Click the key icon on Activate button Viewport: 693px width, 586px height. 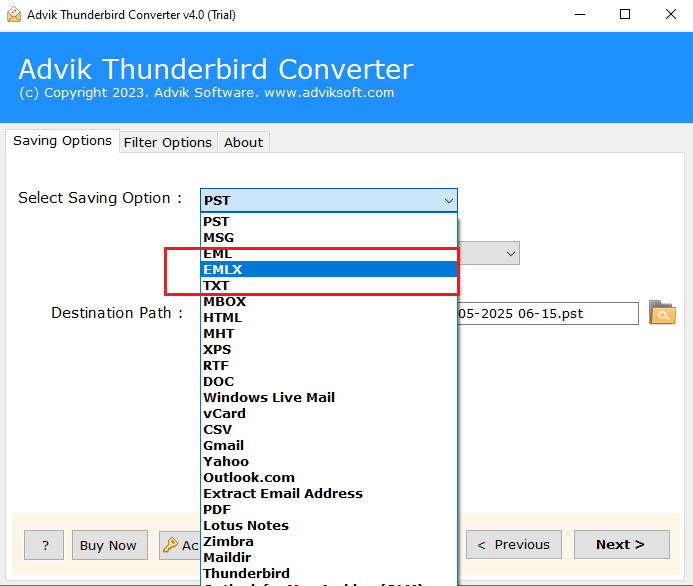pyautogui.click(x=170, y=545)
